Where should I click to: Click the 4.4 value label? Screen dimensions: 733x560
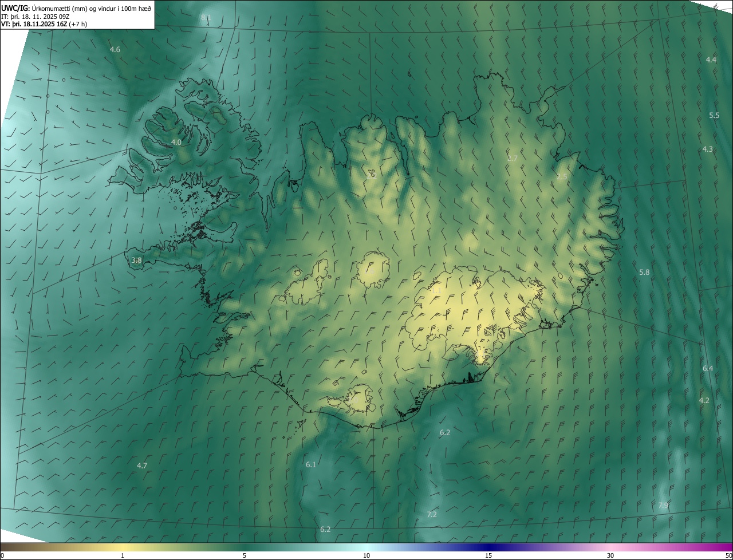(711, 60)
